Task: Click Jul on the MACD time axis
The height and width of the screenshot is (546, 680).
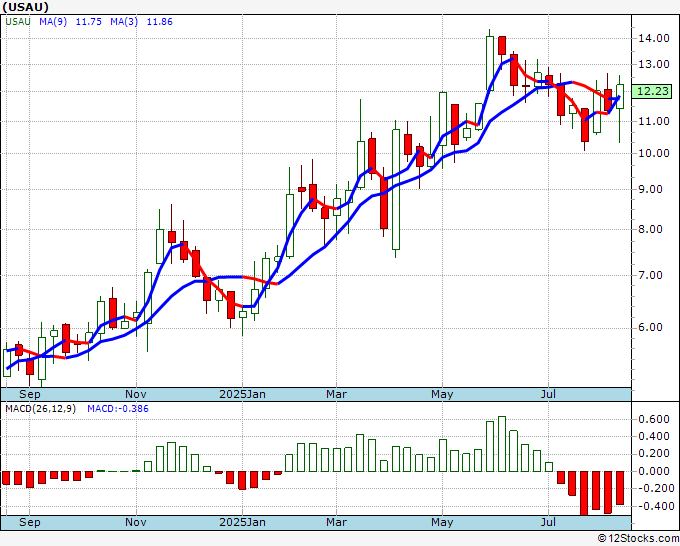Action: click(549, 522)
